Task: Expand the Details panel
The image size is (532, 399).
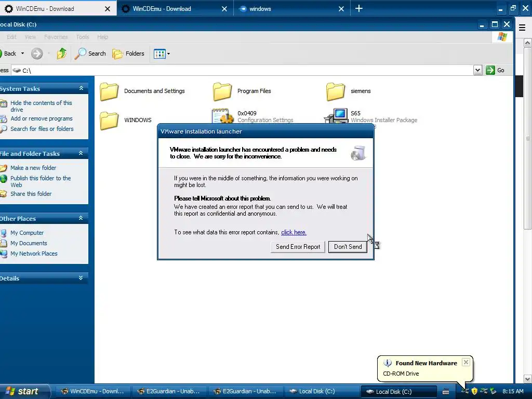Action: tap(81, 277)
